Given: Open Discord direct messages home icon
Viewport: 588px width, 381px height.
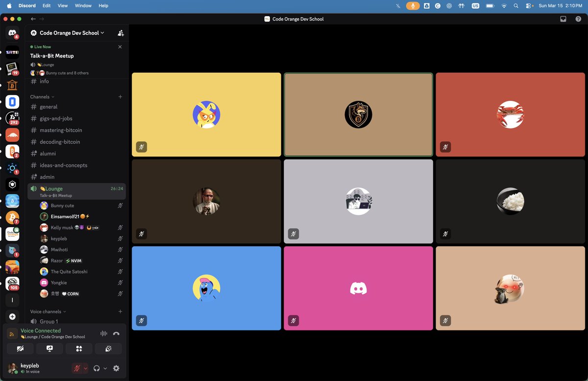Looking at the screenshot, I should tap(12, 33).
